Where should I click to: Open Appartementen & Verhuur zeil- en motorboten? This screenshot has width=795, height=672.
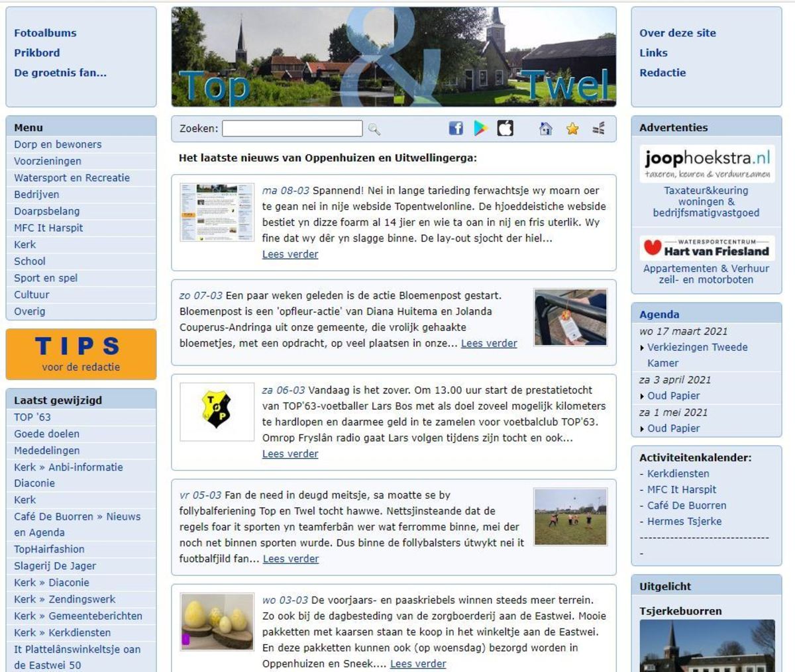[x=706, y=274]
